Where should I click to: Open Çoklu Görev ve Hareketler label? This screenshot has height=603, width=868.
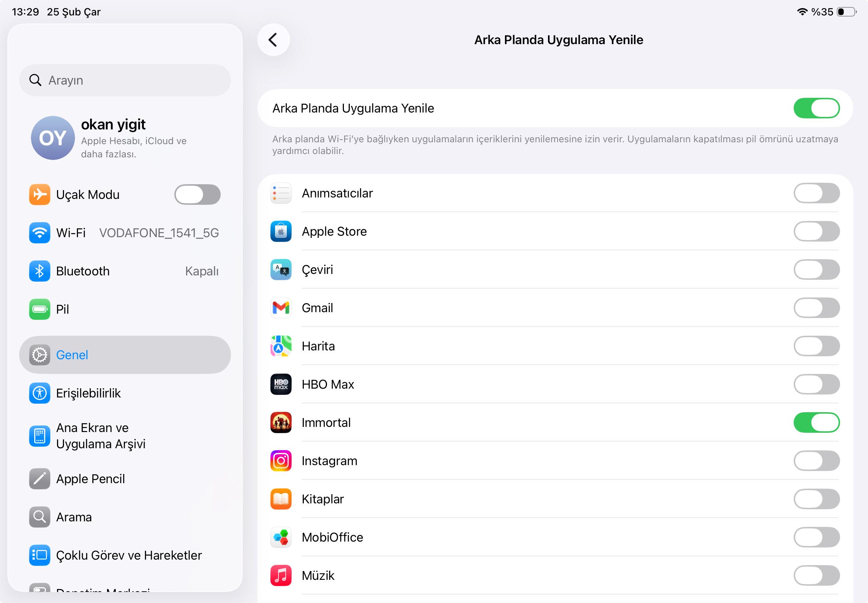click(x=129, y=556)
